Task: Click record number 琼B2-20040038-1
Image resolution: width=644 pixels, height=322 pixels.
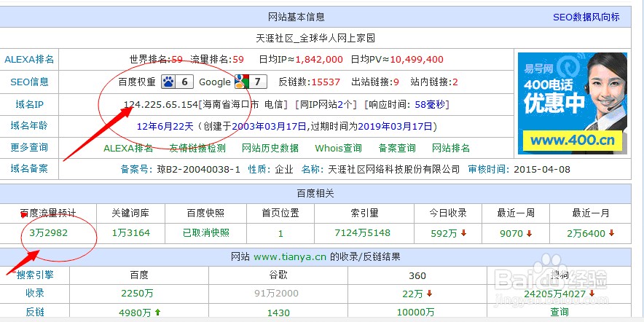Action: point(198,169)
